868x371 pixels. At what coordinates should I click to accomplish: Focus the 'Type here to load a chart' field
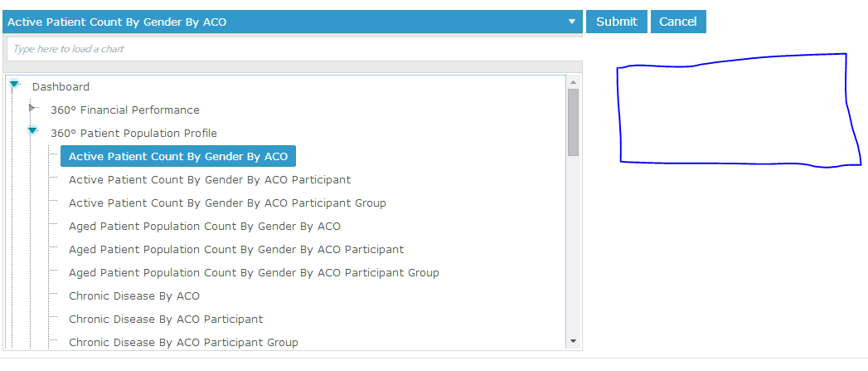tap(294, 49)
